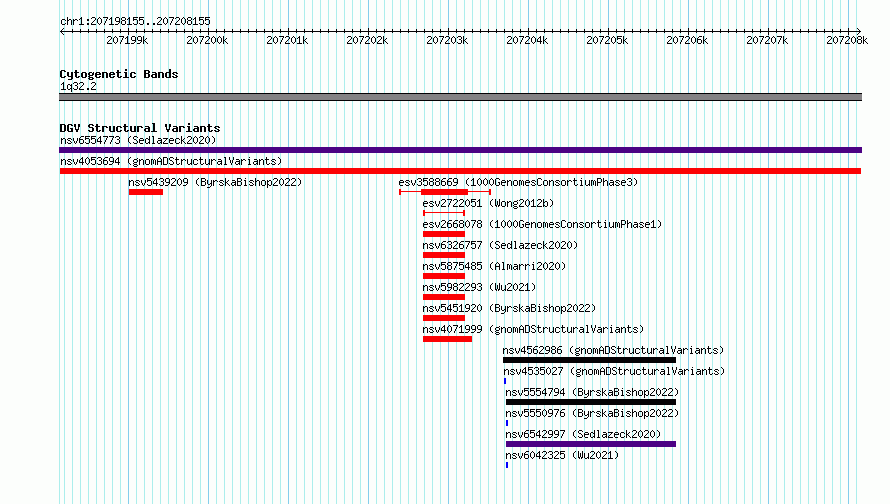Open nsv5550976 (ByrskaBishop2022) label
Viewport: 890px width, 504px height.
592,413
